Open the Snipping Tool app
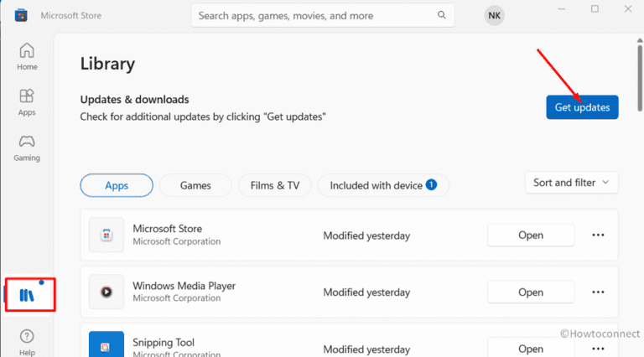This screenshot has width=644, height=357. point(531,348)
